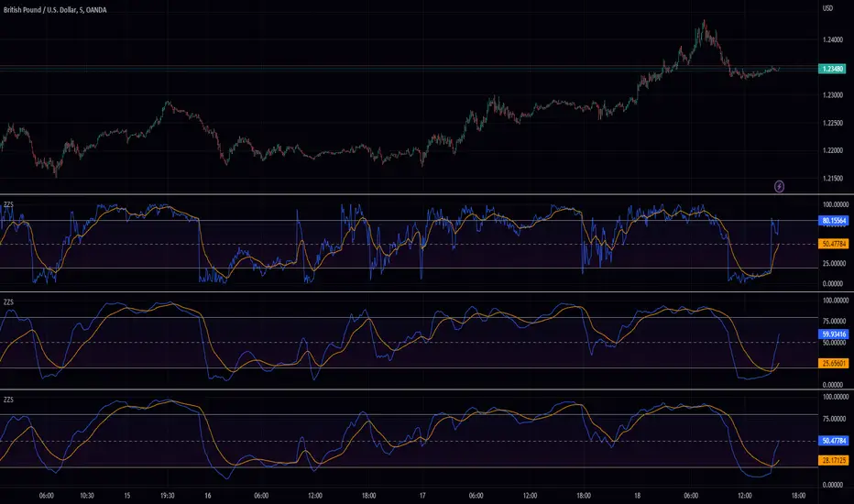Open the ZZS label in the third indicator pane
The image size is (854, 504).
pos(8,400)
